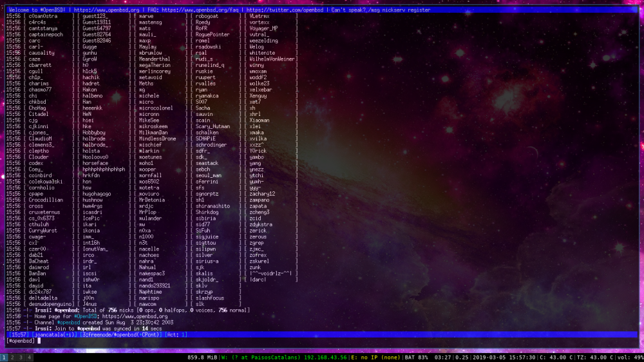
Task: Select the nick 'schrodinger'
Action: [211, 145]
